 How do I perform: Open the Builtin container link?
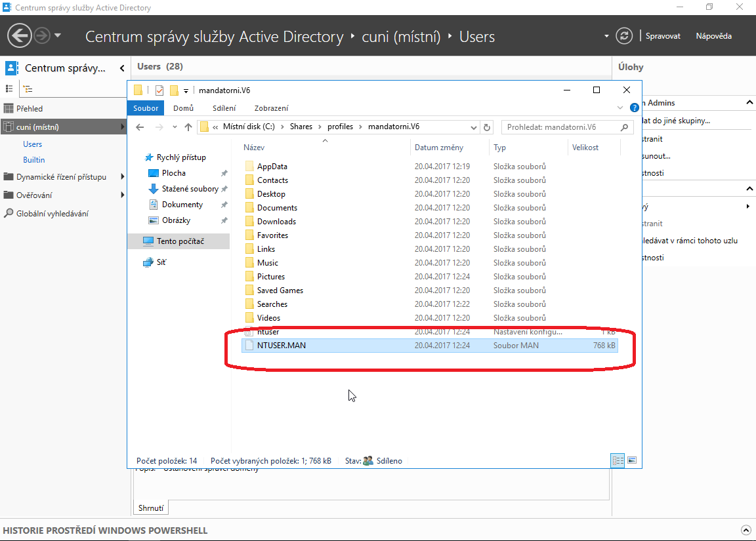33,160
